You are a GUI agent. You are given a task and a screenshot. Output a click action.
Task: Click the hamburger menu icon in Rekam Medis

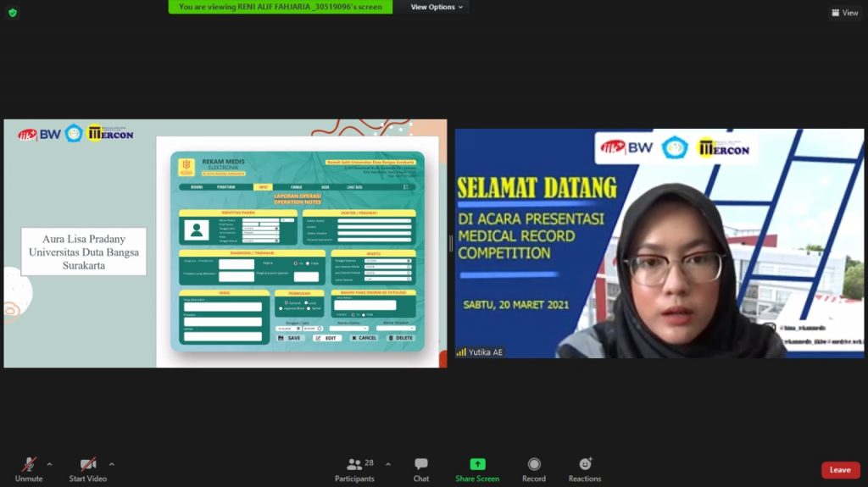(x=405, y=186)
